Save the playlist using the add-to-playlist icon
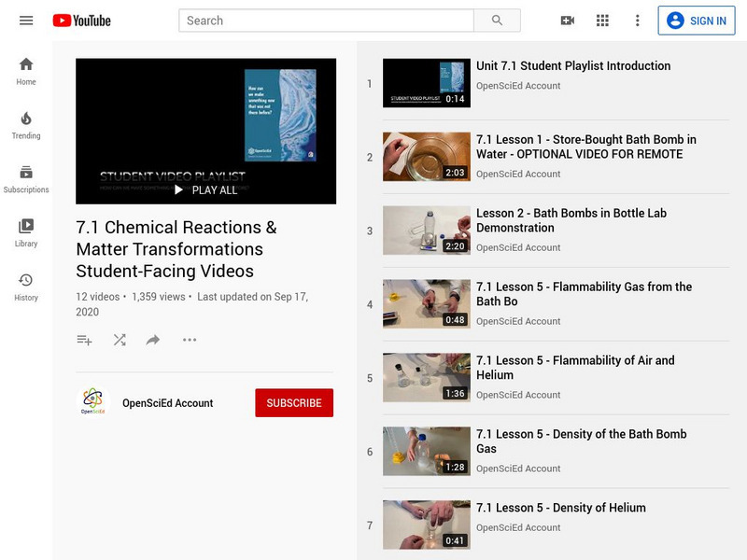This screenshot has width=747, height=560. tap(83, 340)
